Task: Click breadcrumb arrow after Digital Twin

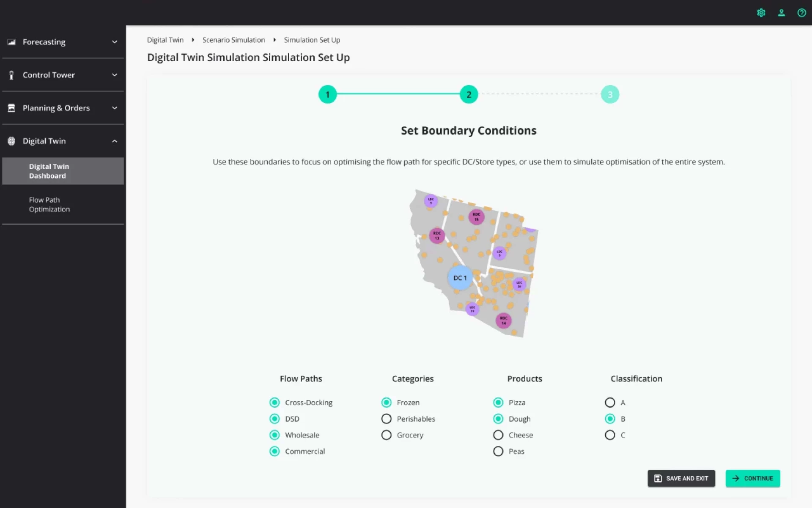Action: 193,40
